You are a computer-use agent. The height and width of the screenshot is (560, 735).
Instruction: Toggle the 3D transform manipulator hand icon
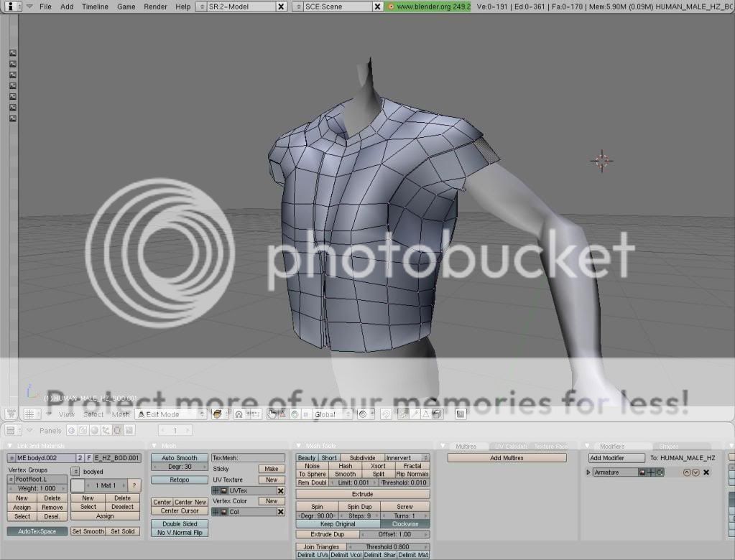click(x=272, y=414)
